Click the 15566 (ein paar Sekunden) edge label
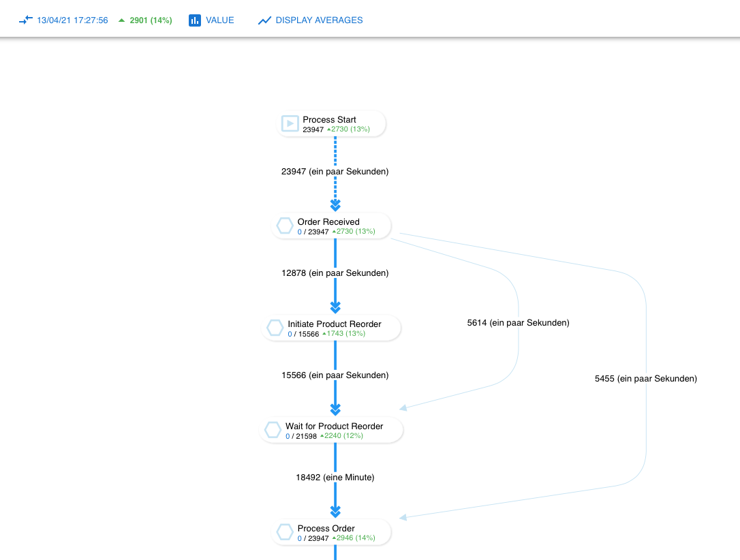The image size is (740, 560). pyautogui.click(x=335, y=375)
